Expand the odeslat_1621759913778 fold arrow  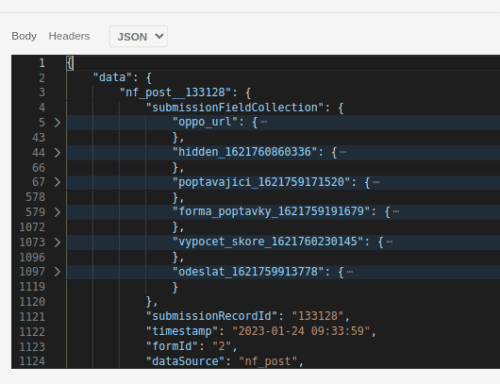tap(57, 272)
